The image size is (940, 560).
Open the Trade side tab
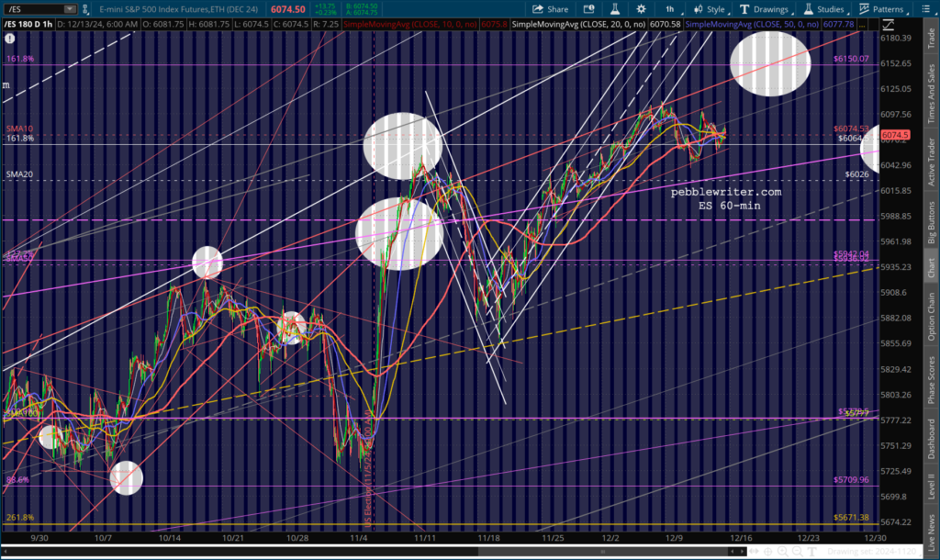[x=931, y=38]
